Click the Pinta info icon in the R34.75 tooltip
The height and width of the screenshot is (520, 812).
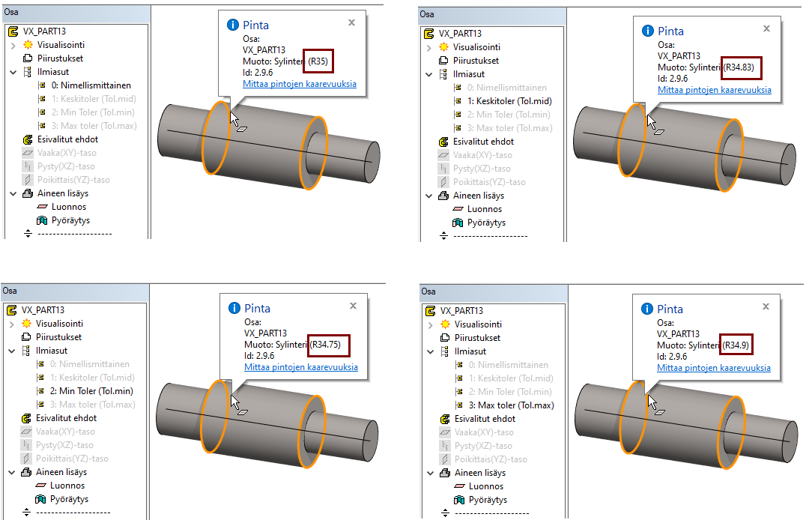pyautogui.click(x=234, y=308)
